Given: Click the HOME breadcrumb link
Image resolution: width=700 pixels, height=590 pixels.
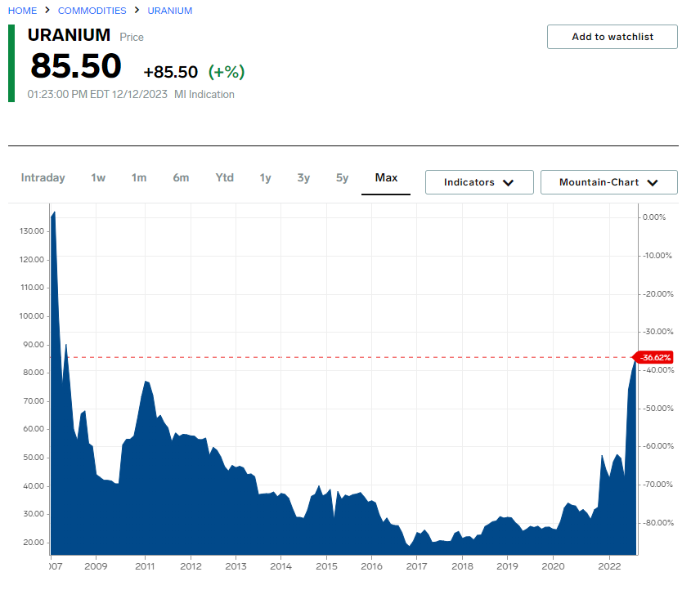Looking at the screenshot, I should point(23,11).
